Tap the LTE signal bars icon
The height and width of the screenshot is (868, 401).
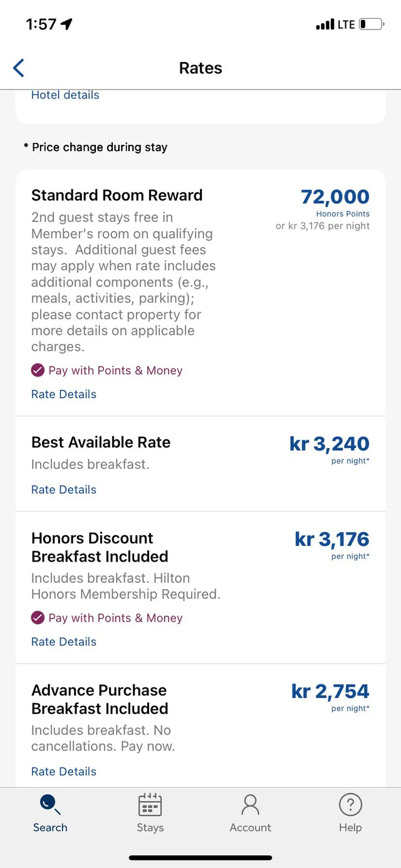[x=325, y=24]
